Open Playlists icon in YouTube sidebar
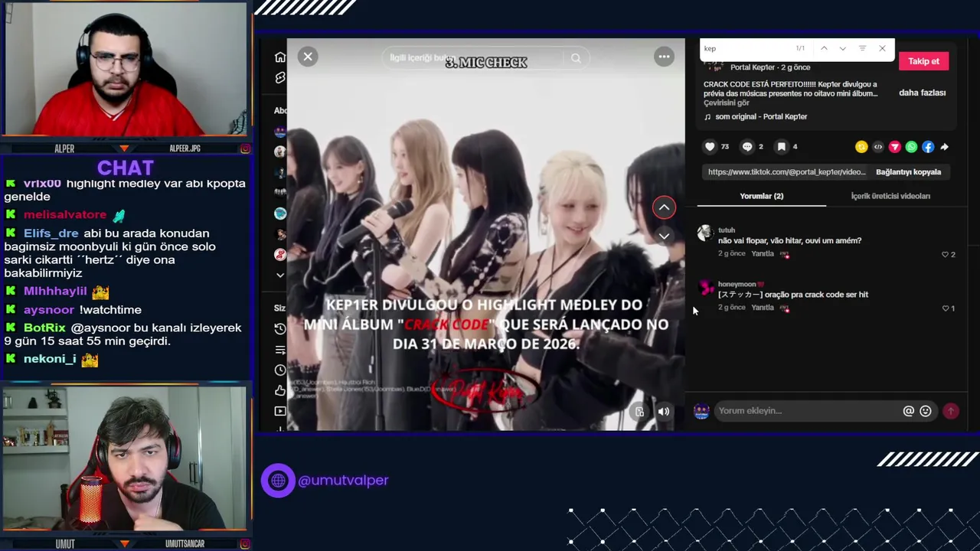 [280, 349]
